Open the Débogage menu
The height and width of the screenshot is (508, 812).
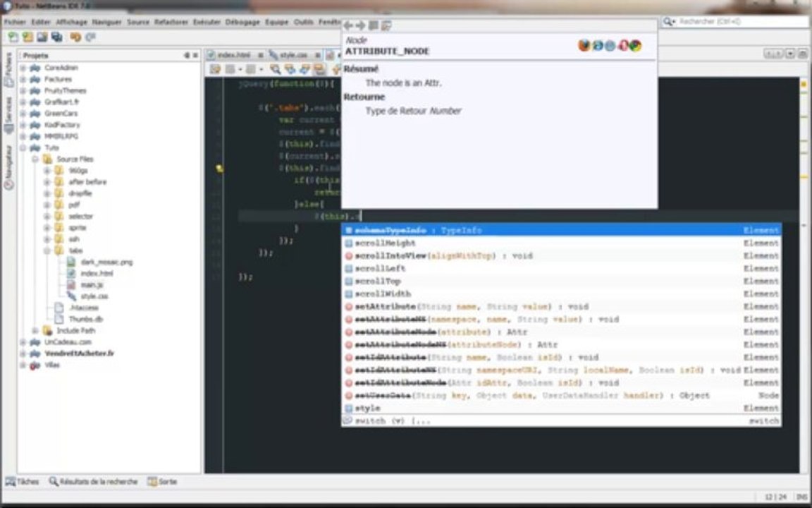click(x=243, y=23)
